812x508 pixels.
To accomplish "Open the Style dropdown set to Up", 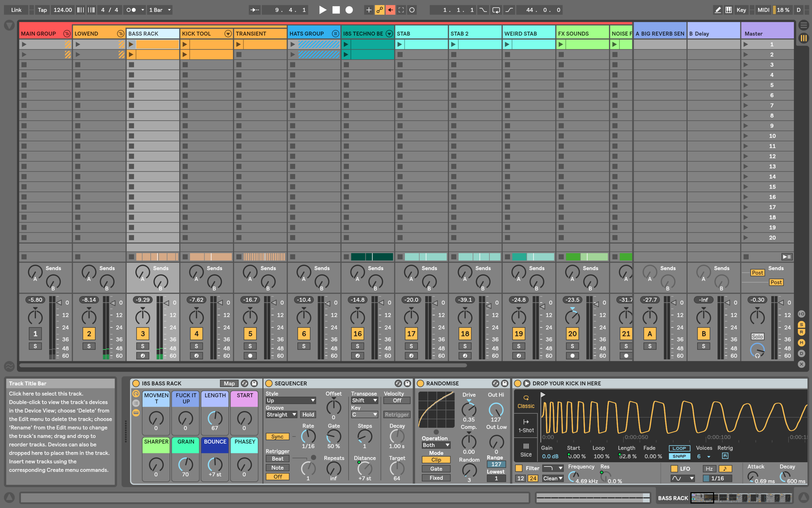I will pos(290,400).
